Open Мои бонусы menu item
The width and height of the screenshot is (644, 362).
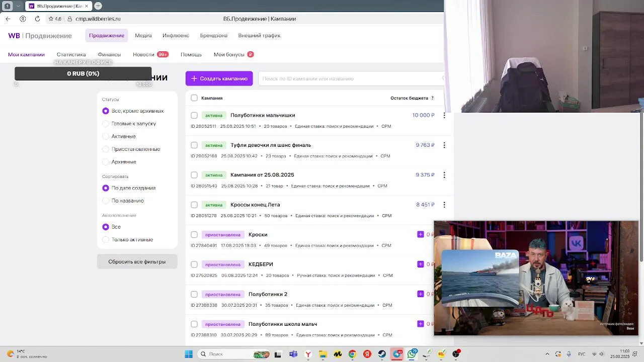click(x=233, y=54)
